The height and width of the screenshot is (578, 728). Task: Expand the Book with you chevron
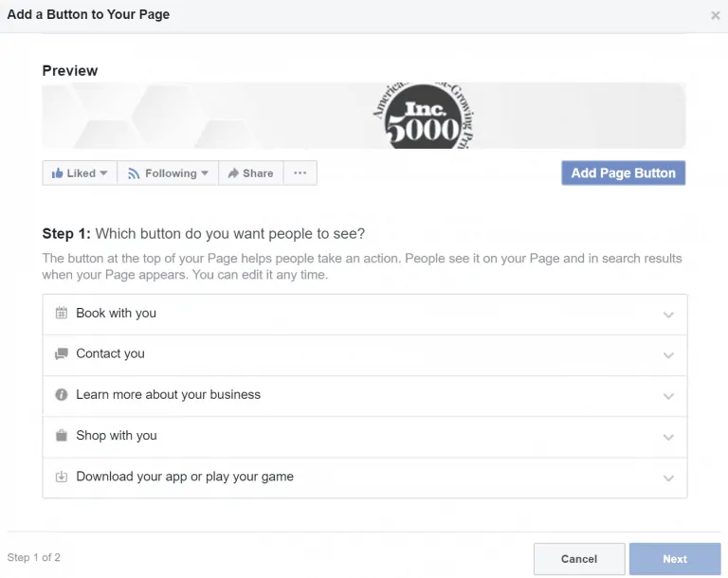pos(668,315)
